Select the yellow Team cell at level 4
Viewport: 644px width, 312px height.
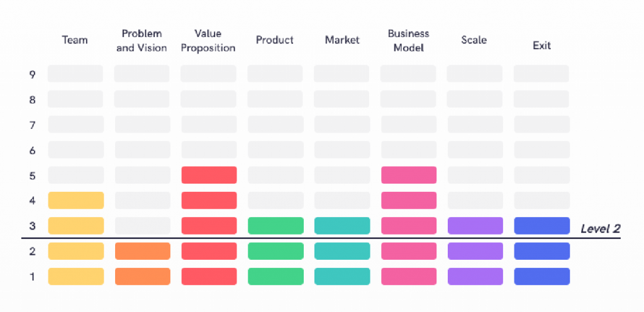tap(75, 201)
